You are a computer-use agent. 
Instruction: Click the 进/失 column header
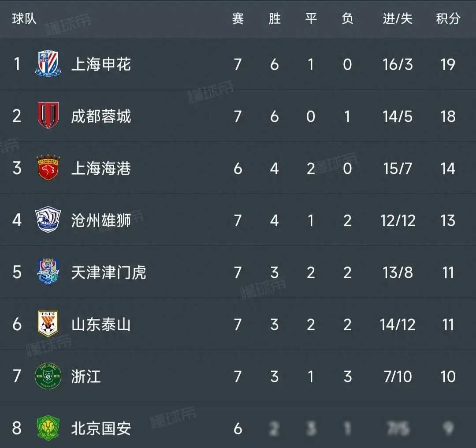coord(398,19)
